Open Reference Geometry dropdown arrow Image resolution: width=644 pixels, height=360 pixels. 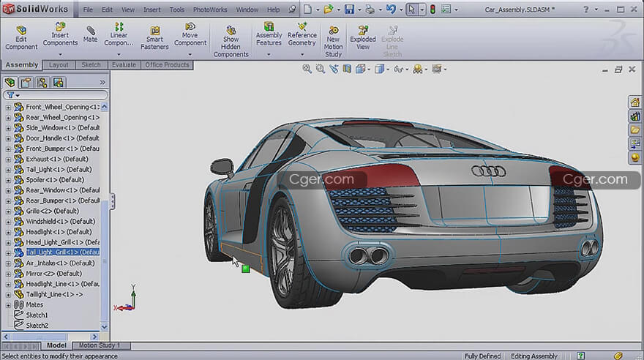pyautogui.click(x=302, y=54)
